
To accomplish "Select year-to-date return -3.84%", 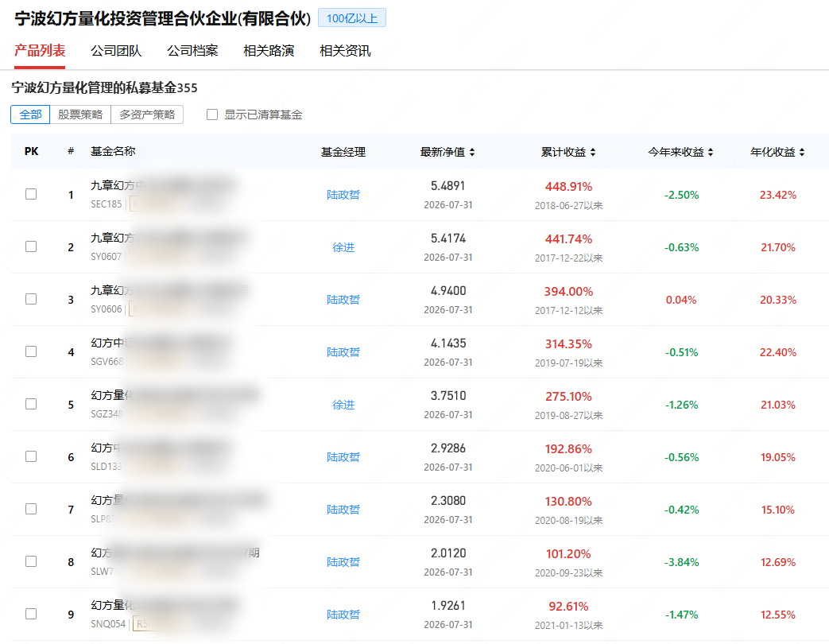I will [x=681, y=562].
